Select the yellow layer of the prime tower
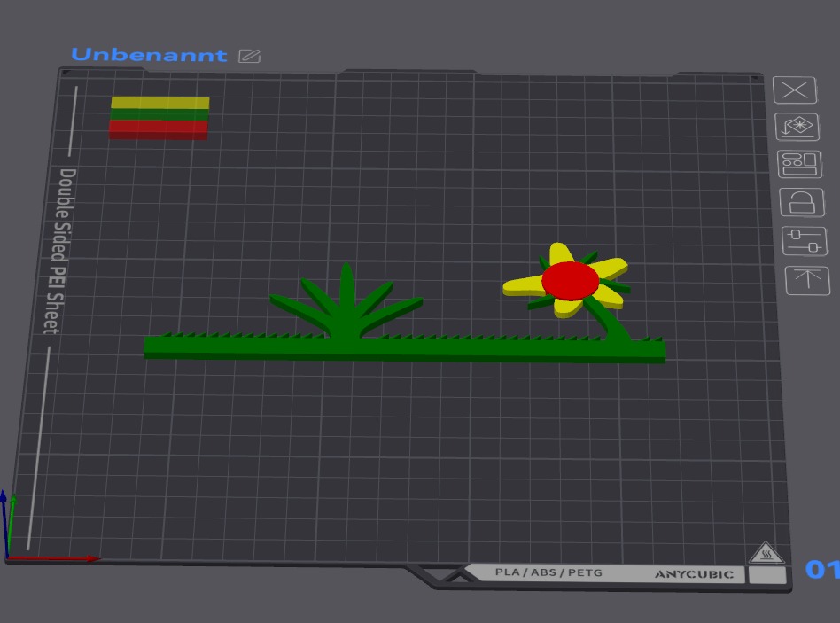840x623 pixels. tap(160, 103)
